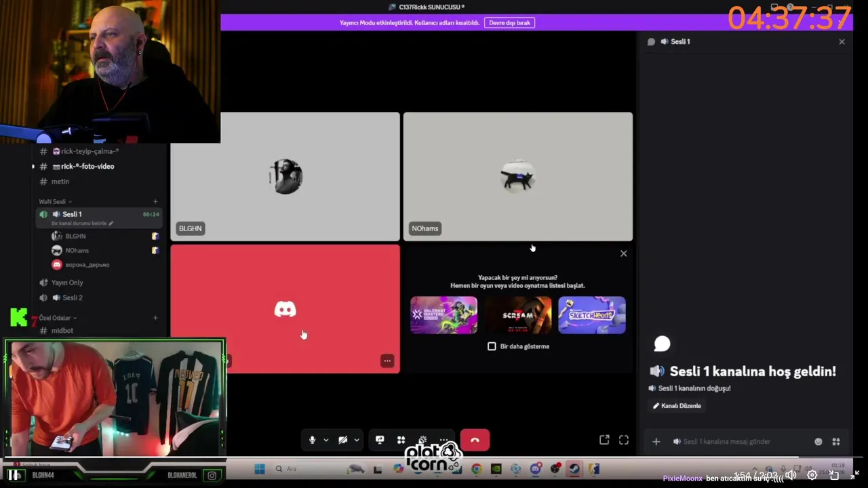This screenshot has height=488, width=868.
Task: Click 'Kanalı Düzenle' button
Action: tap(677, 405)
